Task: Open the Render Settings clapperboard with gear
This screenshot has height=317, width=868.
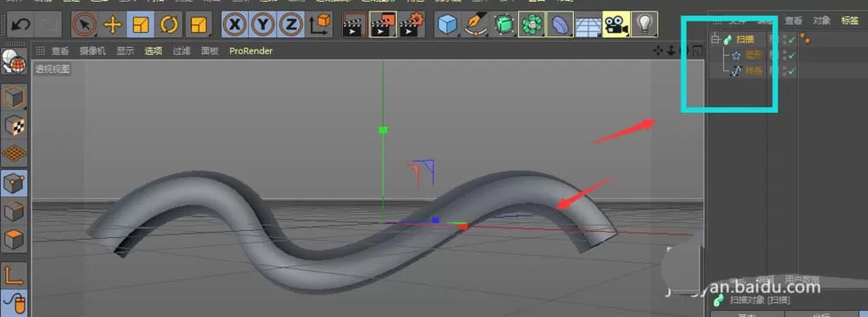Action: tap(411, 24)
